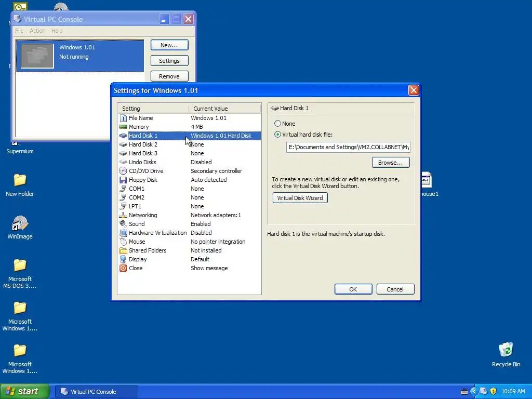532x399 pixels.
Task: Click the Current Value column header
Action: pos(224,109)
